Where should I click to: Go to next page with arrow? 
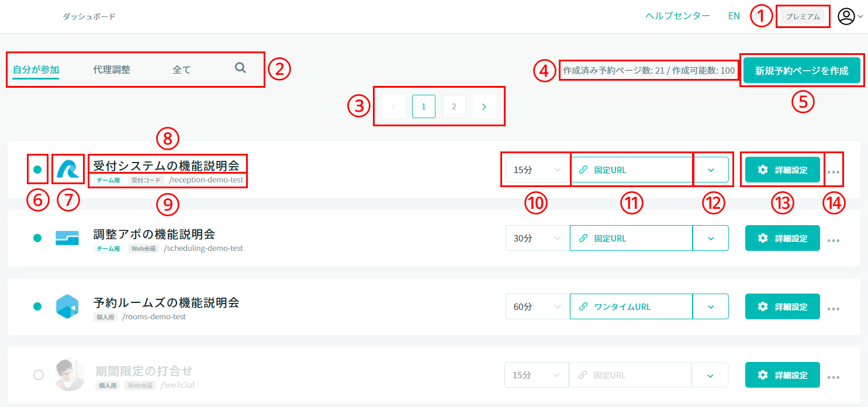click(x=484, y=106)
